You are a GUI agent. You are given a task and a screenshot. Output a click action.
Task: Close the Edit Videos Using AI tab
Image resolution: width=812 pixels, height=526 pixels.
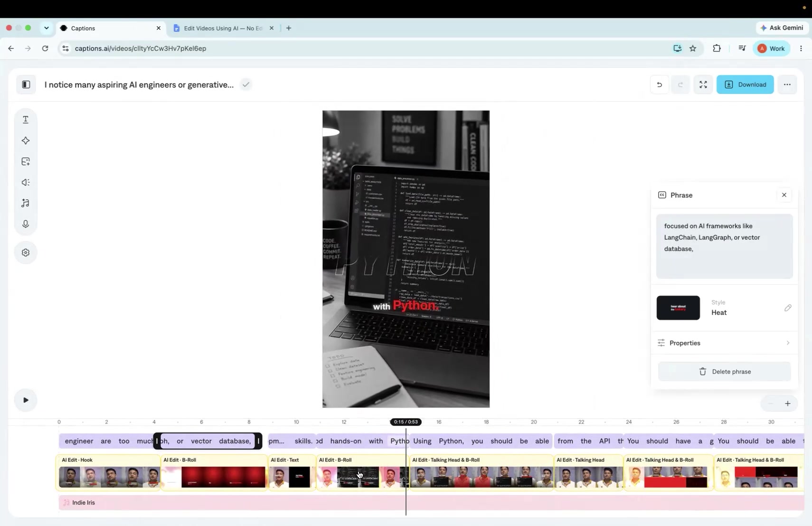[x=271, y=28]
